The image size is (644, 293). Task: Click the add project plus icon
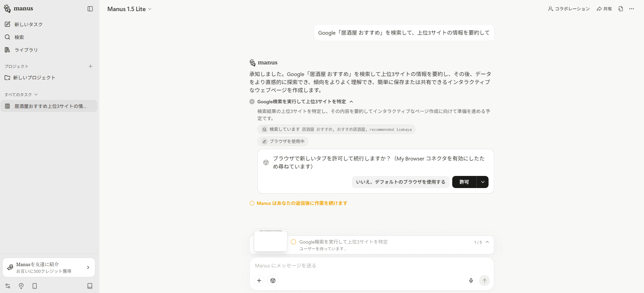click(91, 66)
